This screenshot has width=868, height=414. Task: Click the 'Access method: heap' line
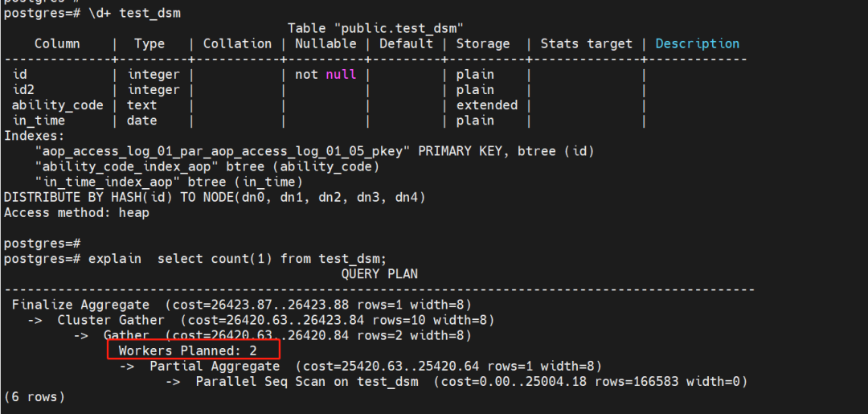[76, 212]
